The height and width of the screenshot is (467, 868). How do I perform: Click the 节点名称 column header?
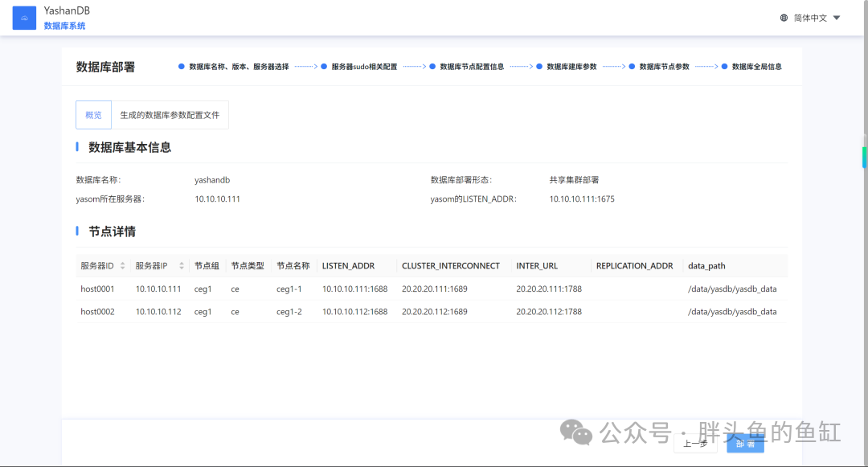click(293, 265)
